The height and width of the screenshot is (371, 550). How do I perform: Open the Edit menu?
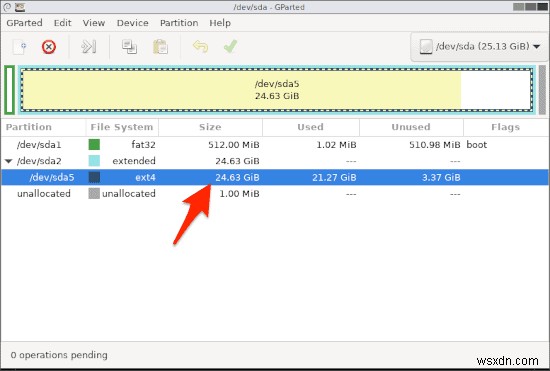coord(62,23)
